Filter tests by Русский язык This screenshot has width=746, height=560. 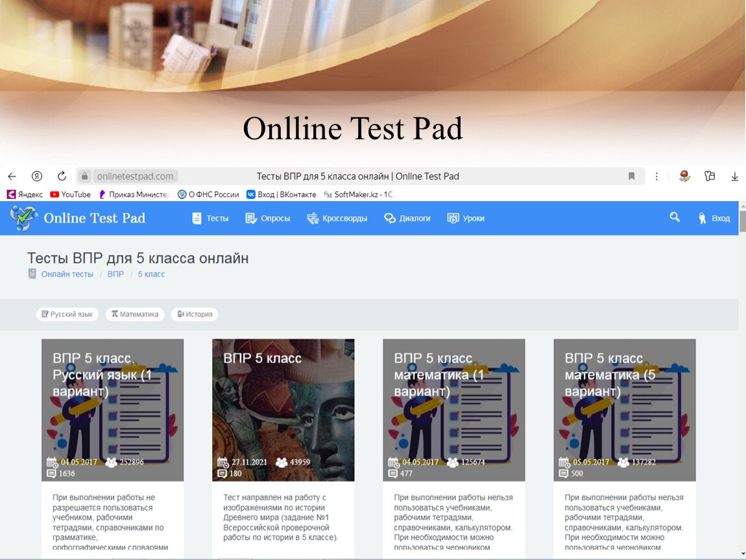[67, 314]
